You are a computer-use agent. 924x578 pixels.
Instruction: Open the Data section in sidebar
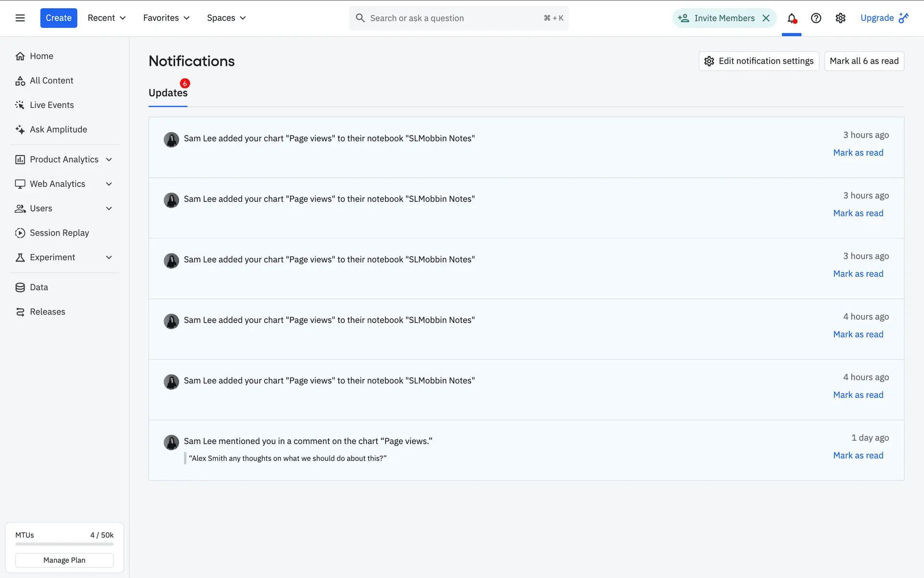click(38, 288)
